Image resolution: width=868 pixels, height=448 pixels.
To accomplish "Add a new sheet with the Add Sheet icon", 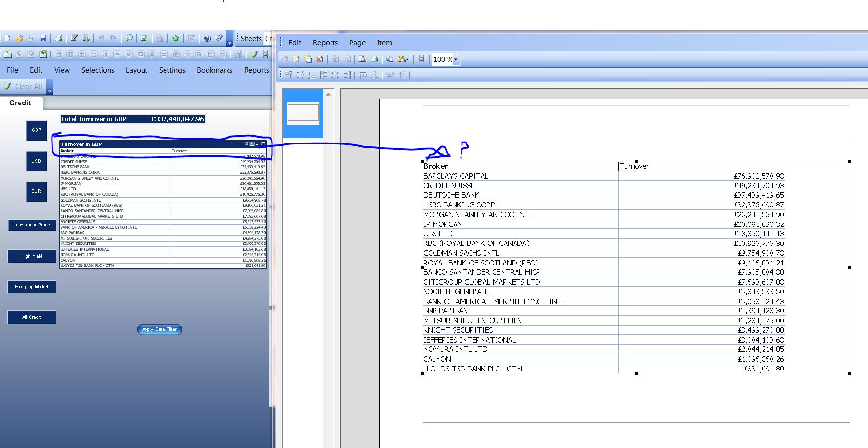I will [x=8, y=54].
